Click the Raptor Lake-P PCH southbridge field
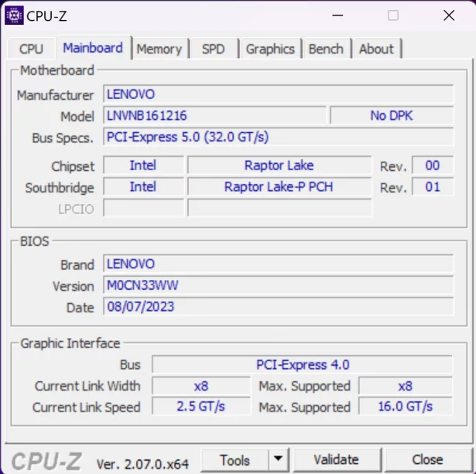 pos(279,187)
